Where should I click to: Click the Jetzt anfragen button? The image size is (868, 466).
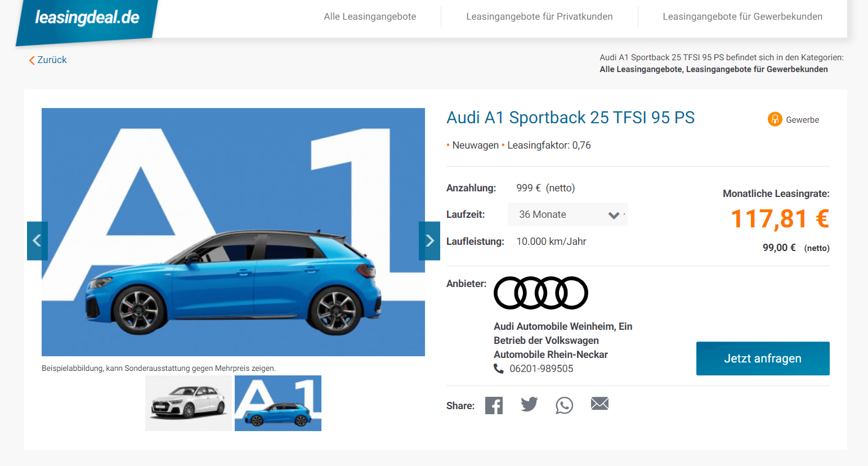pyautogui.click(x=763, y=359)
